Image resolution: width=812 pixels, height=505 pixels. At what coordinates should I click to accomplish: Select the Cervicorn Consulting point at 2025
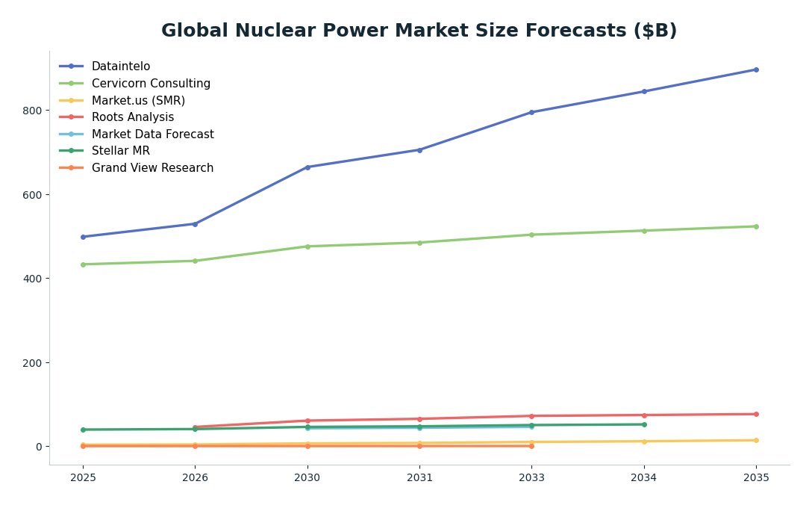[83, 264]
